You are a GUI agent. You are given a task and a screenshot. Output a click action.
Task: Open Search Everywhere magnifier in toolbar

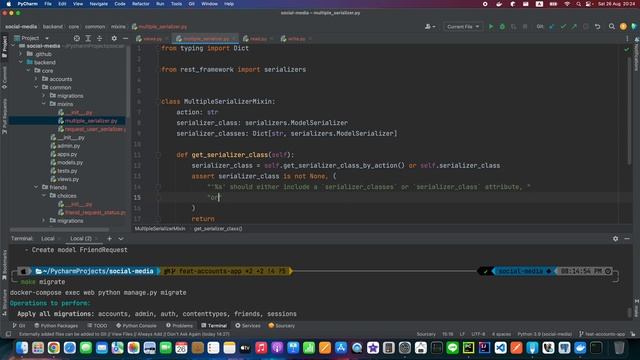(611, 27)
